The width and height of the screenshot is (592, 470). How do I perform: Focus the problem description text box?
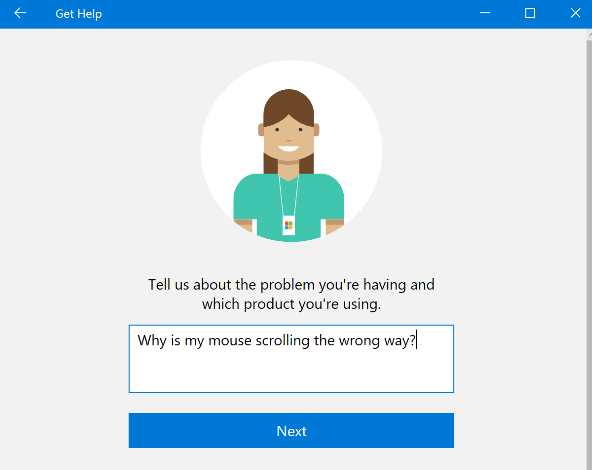tap(291, 359)
